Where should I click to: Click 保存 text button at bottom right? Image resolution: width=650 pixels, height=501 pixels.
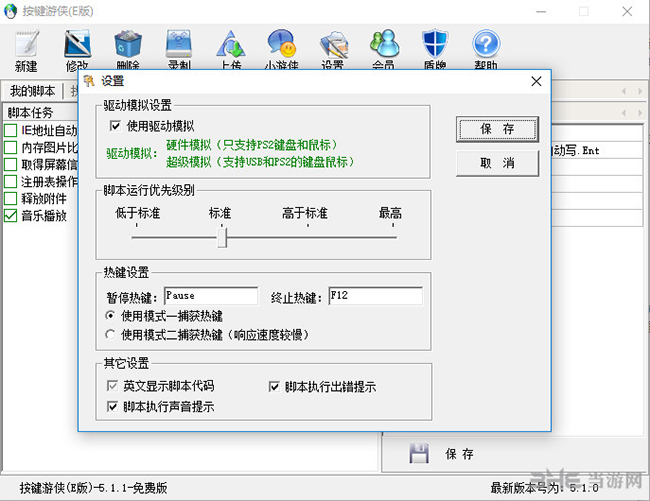tap(459, 454)
